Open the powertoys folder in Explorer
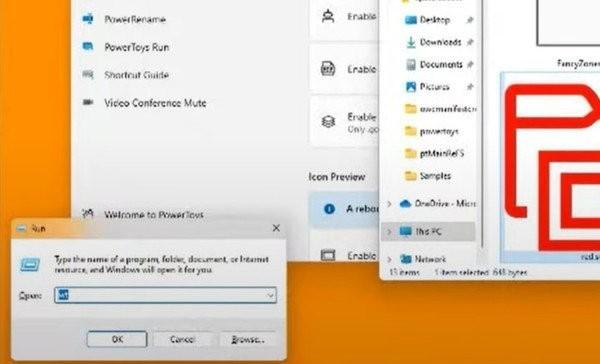The width and height of the screenshot is (600, 364). [x=439, y=131]
